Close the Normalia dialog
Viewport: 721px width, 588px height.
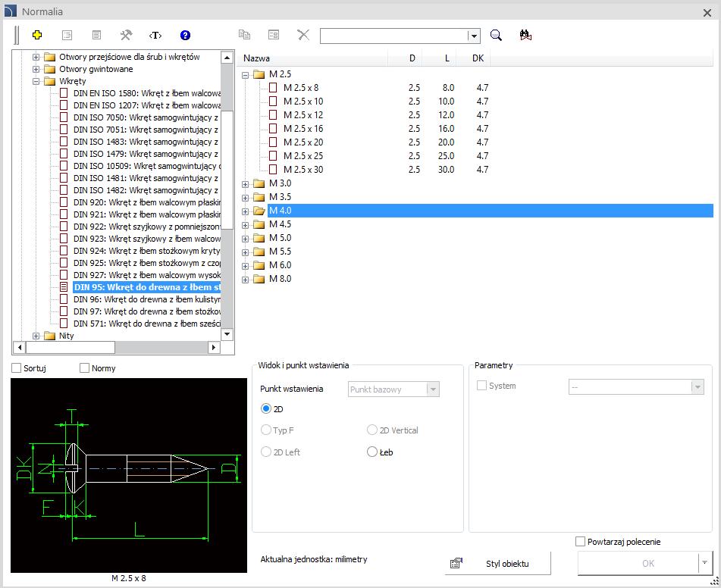[x=707, y=13]
